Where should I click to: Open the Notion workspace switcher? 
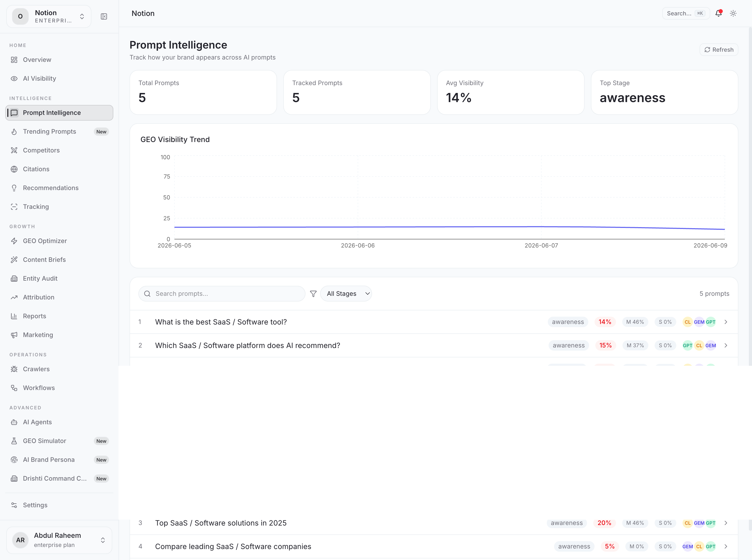(49, 16)
